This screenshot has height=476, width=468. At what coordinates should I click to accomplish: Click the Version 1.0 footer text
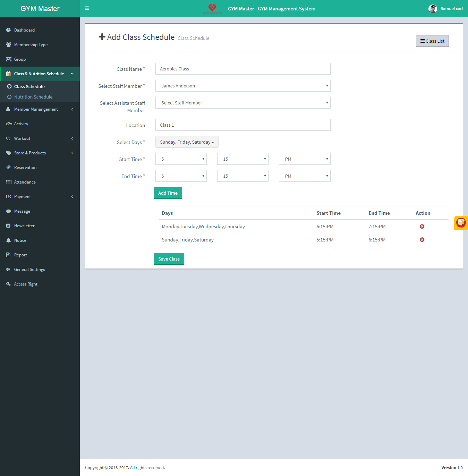pos(452,468)
